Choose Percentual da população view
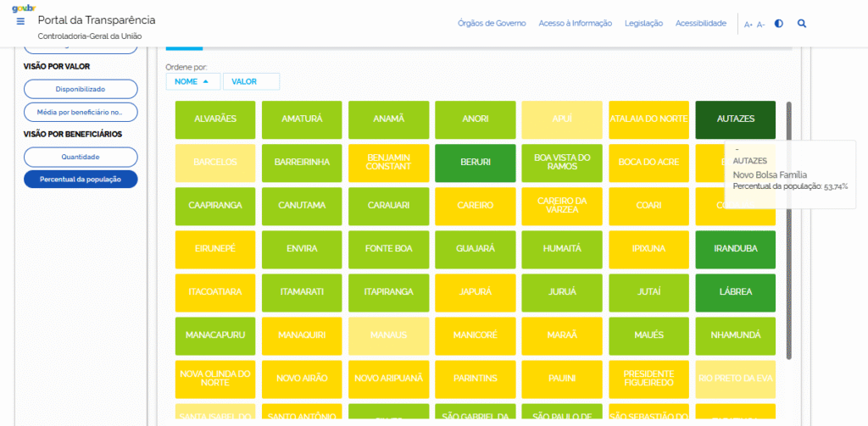Viewport: 868px width, 426px height. [x=81, y=179]
